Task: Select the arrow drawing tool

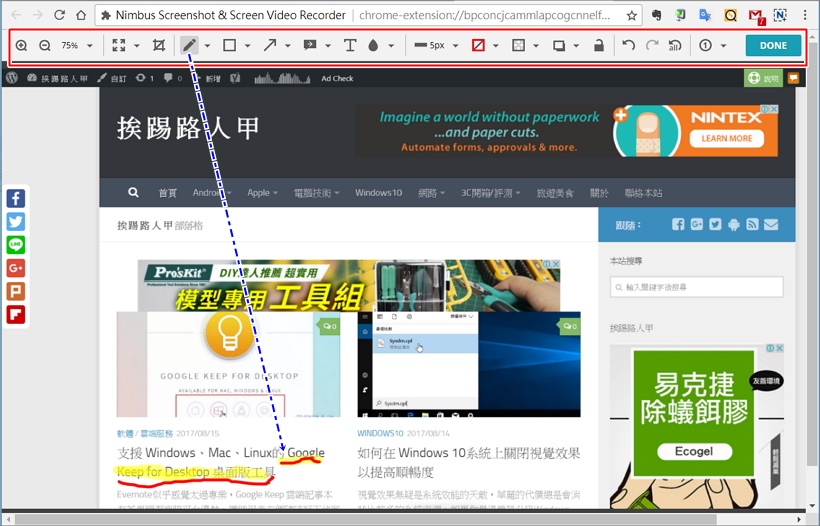Action: [x=269, y=45]
